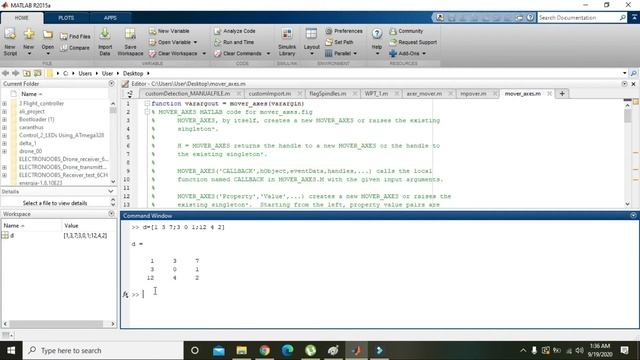Image resolution: width=640 pixels, height=360 pixels.
Task: Open Simulink Library
Action: point(287,42)
